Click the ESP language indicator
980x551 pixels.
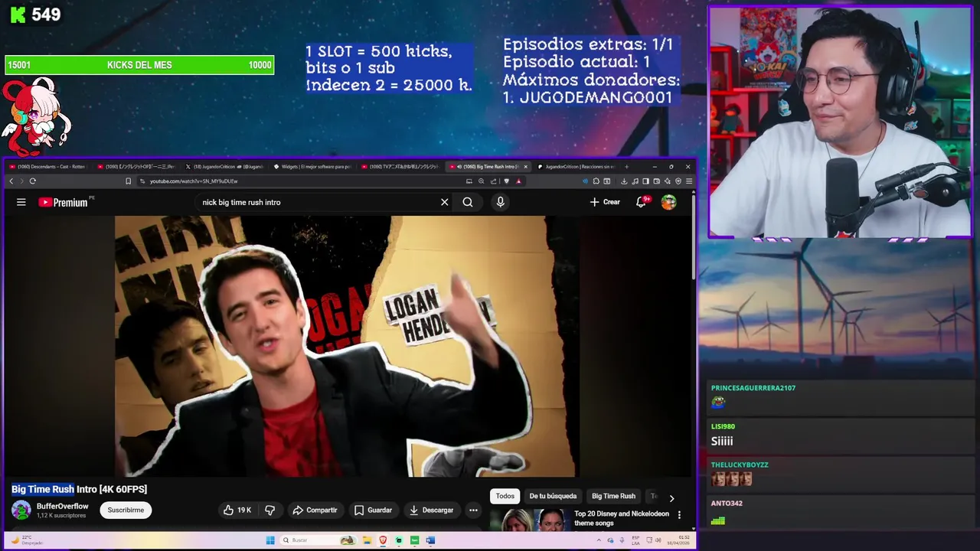point(635,540)
